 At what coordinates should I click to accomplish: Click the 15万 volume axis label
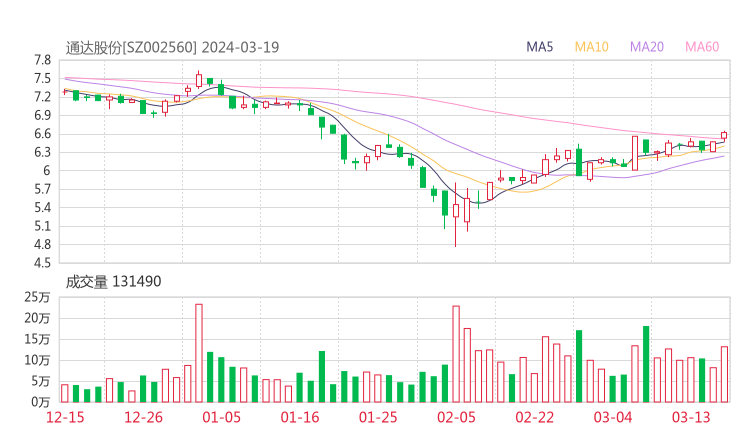(37, 339)
